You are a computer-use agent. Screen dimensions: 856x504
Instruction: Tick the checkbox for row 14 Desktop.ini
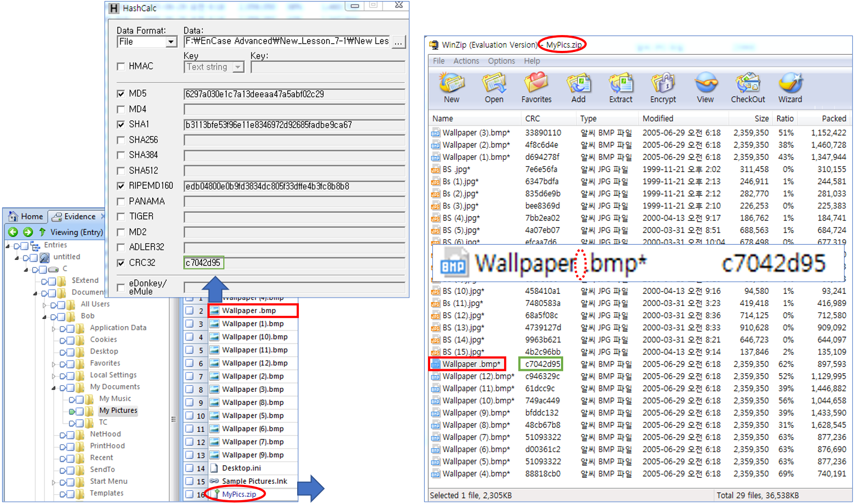189,468
